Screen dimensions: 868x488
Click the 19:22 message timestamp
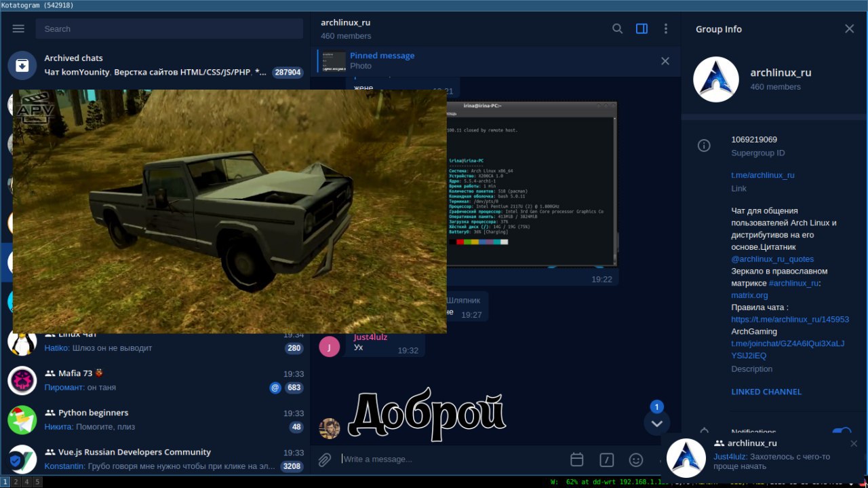pyautogui.click(x=601, y=279)
